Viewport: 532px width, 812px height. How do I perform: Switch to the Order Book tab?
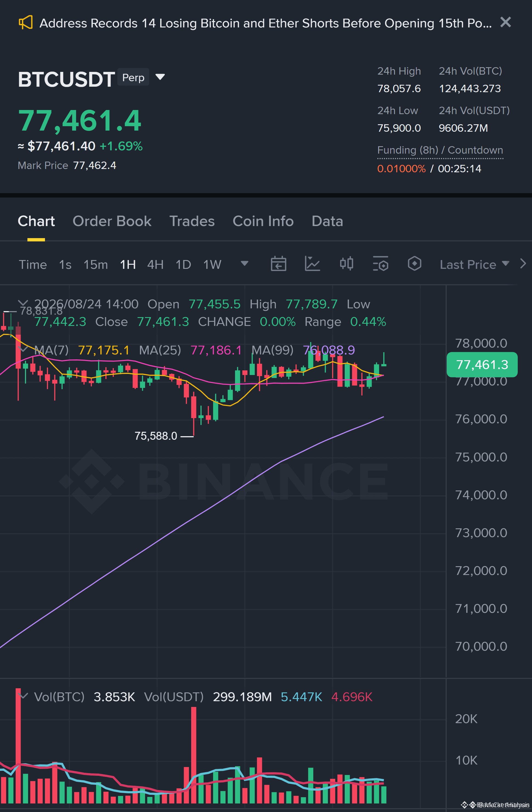pos(112,221)
